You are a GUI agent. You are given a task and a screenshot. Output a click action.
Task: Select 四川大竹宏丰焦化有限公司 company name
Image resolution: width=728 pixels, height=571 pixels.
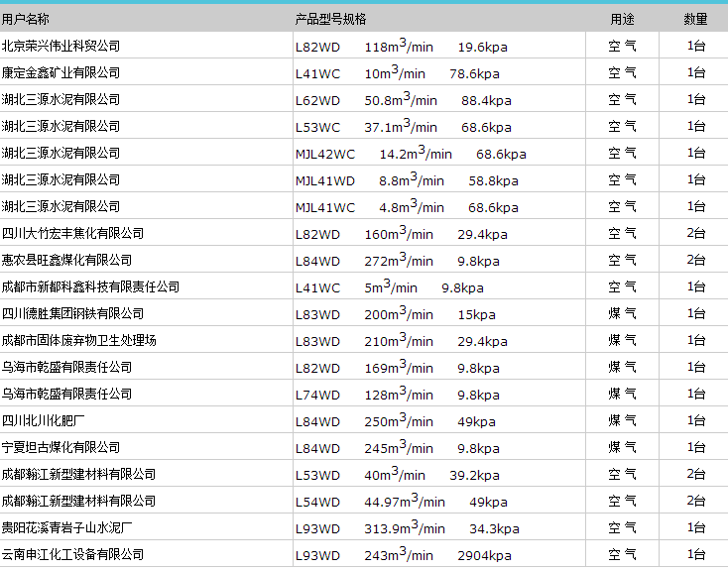pos(72,233)
